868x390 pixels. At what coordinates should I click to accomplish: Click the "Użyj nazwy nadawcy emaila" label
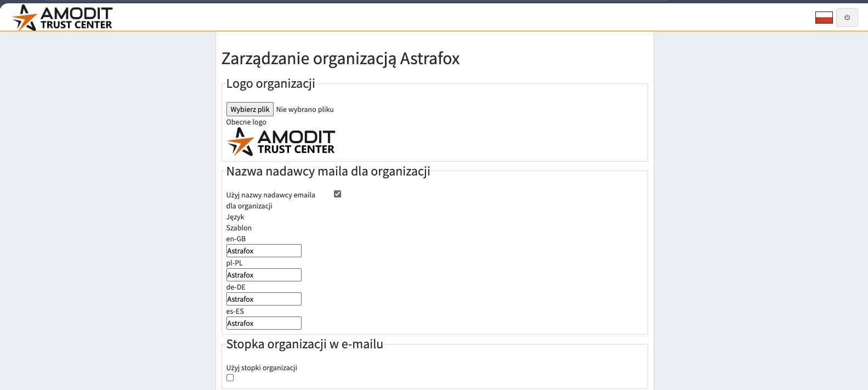(x=270, y=195)
